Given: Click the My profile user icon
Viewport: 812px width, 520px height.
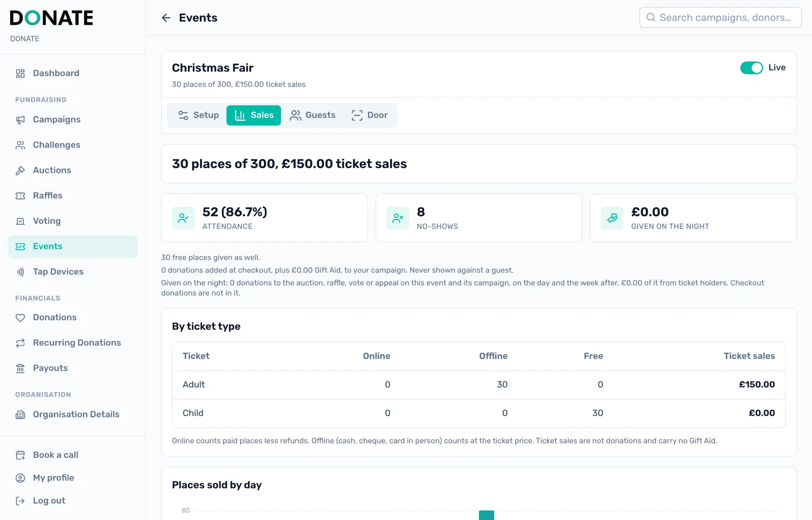Looking at the screenshot, I should [x=20, y=478].
